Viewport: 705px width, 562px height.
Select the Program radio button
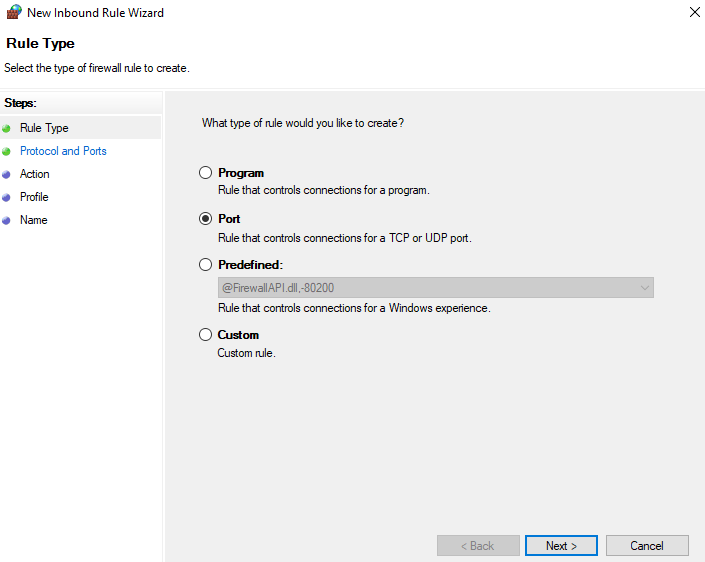click(206, 173)
